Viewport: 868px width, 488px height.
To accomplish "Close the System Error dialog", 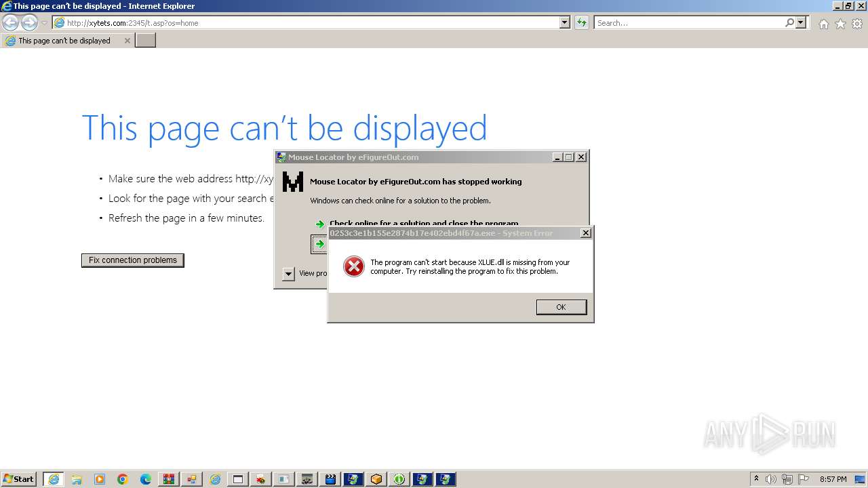I will point(586,233).
